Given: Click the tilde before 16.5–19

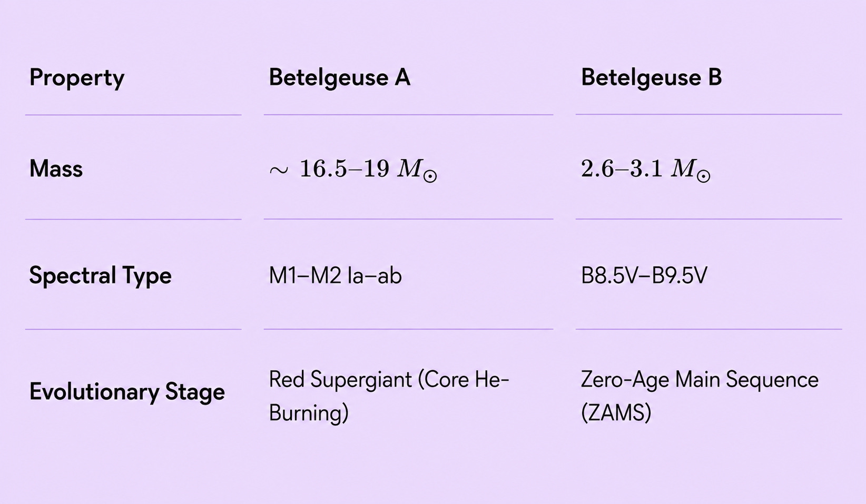Looking at the screenshot, I should [x=279, y=170].
